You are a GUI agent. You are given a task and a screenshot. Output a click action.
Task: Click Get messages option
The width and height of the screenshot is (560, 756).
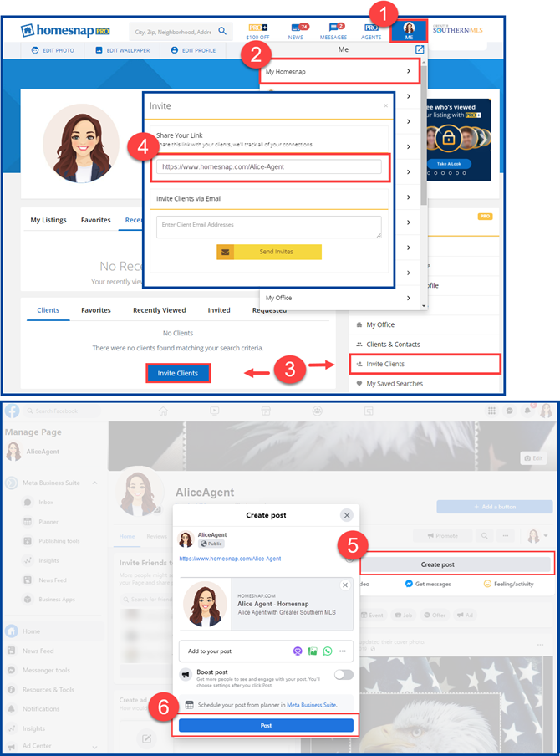tap(428, 584)
